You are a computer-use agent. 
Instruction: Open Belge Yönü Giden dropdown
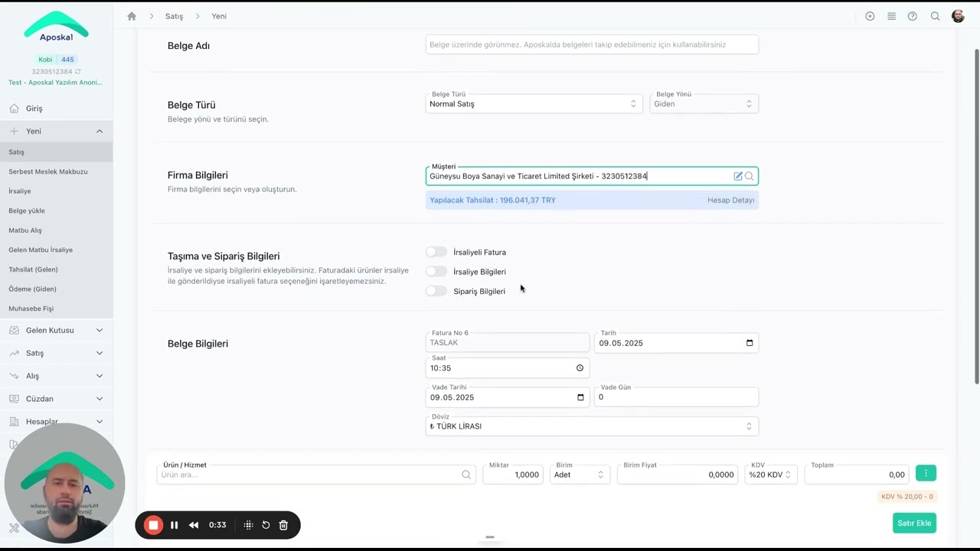click(x=704, y=104)
